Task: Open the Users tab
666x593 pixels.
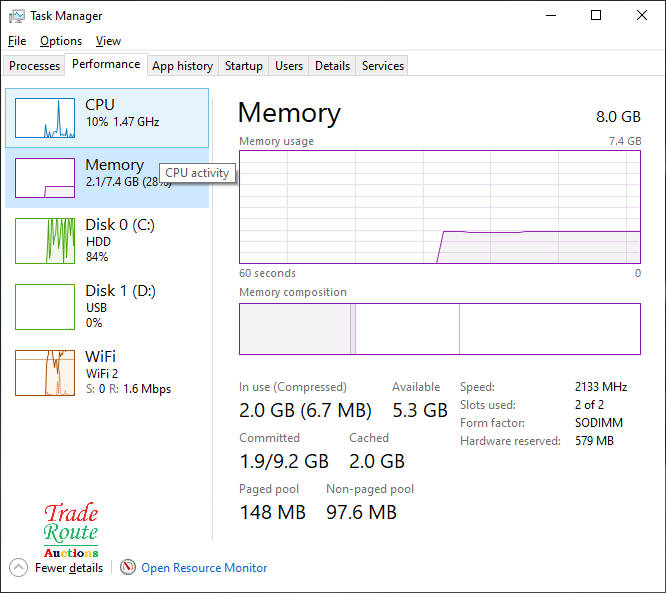Action: [289, 66]
